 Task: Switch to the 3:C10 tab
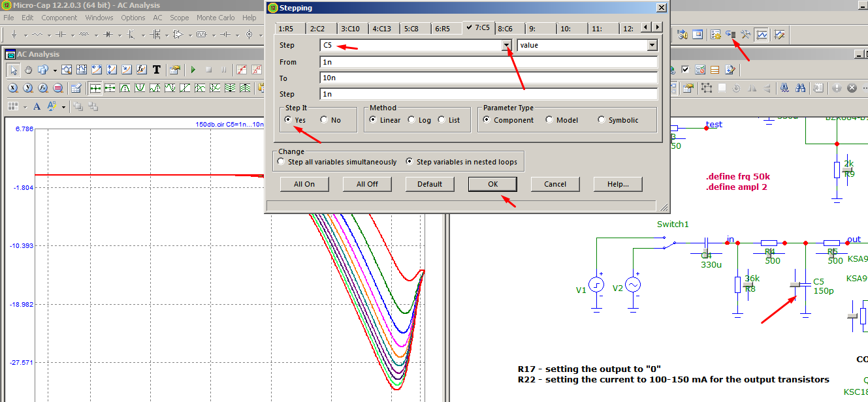[351, 28]
